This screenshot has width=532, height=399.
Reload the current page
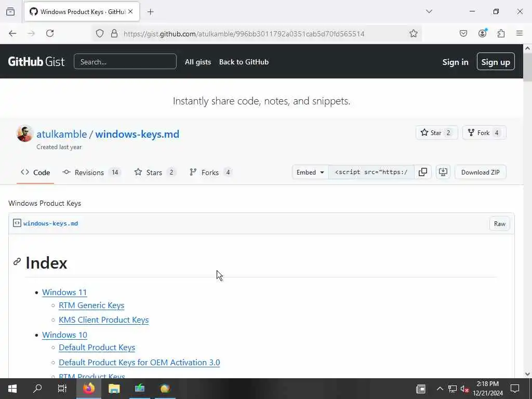point(50,33)
